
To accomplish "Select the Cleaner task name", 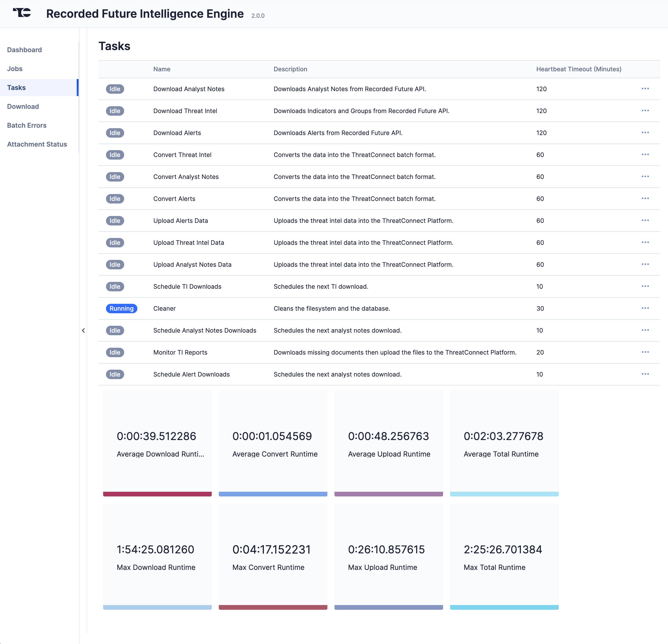I will (164, 309).
